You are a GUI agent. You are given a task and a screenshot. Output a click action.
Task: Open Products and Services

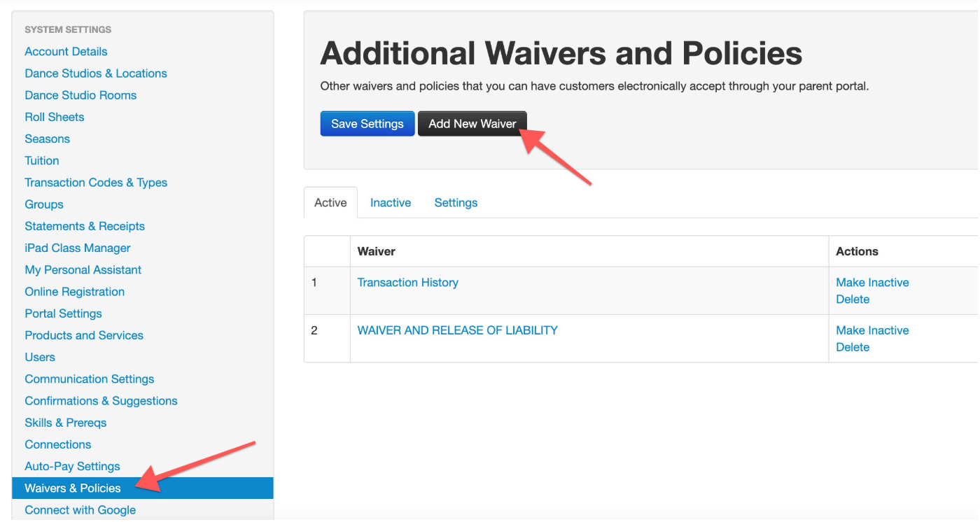(x=84, y=335)
